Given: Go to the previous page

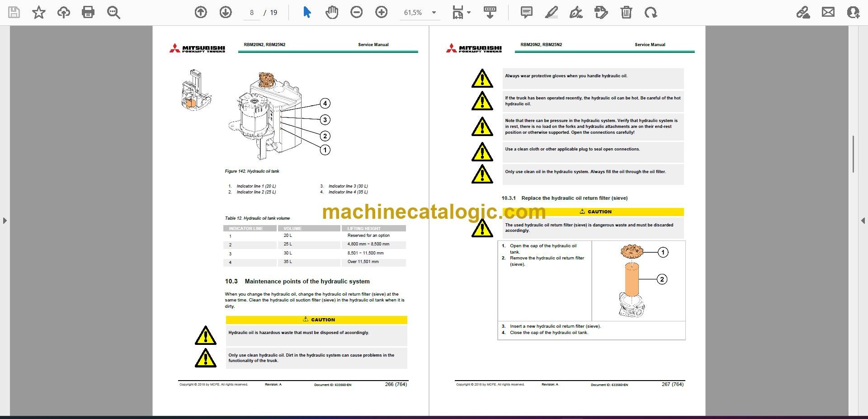Looking at the screenshot, I should click(x=201, y=12).
